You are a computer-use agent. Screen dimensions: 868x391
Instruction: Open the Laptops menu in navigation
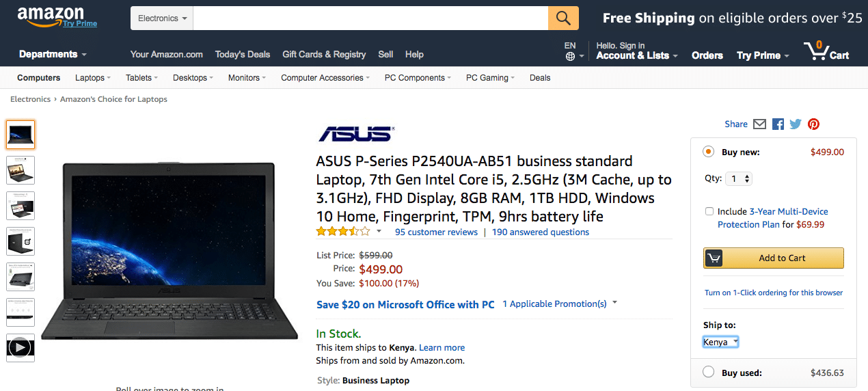click(93, 78)
